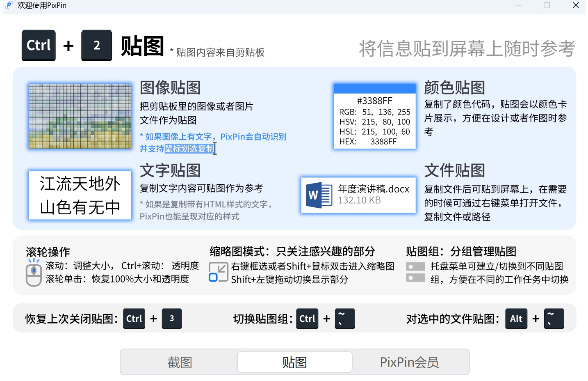This screenshot has width=588, height=381.
Task: Click the number 2 key badge
Action: click(96, 45)
